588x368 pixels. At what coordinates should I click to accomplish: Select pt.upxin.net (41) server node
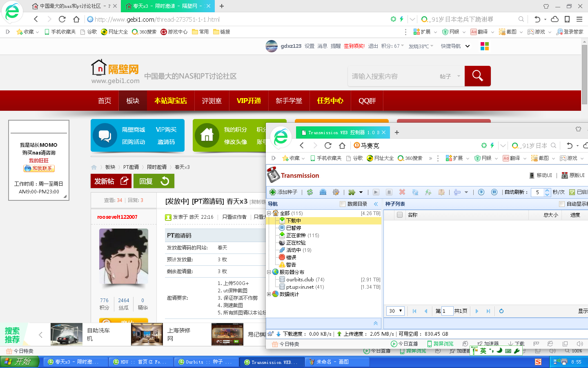[x=305, y=287]
